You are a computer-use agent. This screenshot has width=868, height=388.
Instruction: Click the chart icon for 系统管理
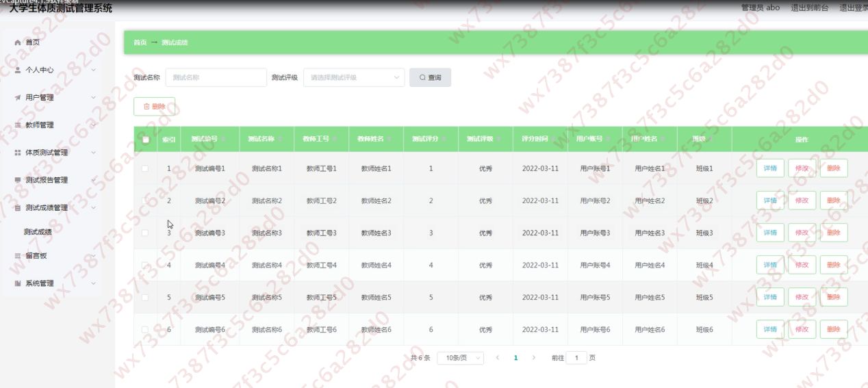(x=18, y=283)
